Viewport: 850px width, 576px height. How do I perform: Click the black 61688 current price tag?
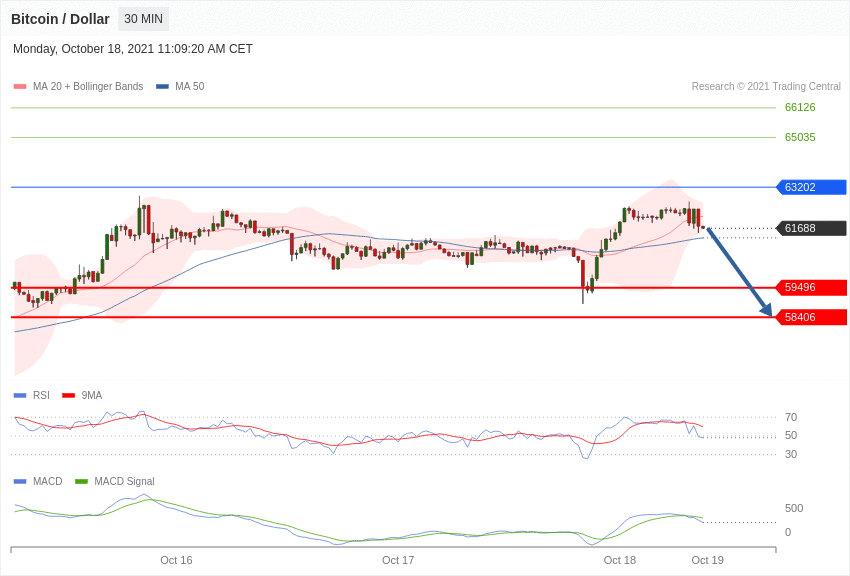click(x=812, y=228)
